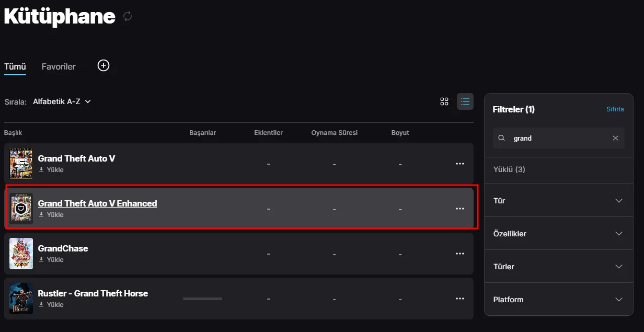644x332 pixels.
Task: Click download icon under GrandChase
Action: pyautogui.click(x=41, y=260)
